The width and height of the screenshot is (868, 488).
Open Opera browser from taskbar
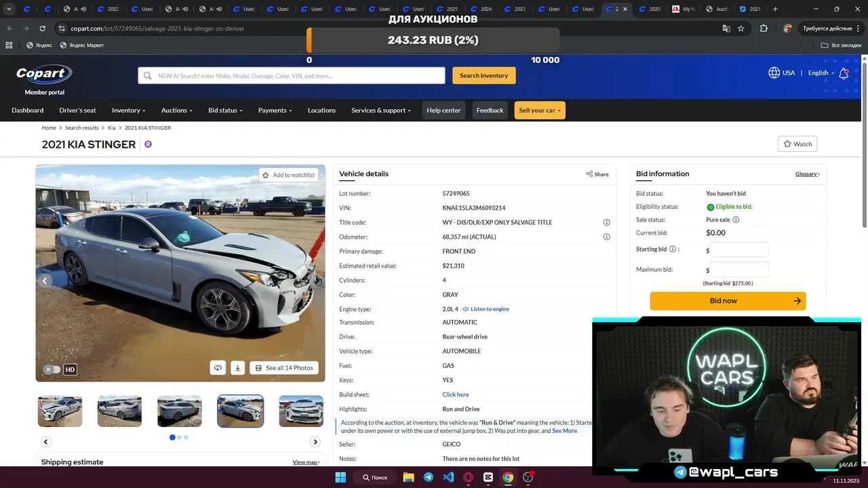pos(468,477)
